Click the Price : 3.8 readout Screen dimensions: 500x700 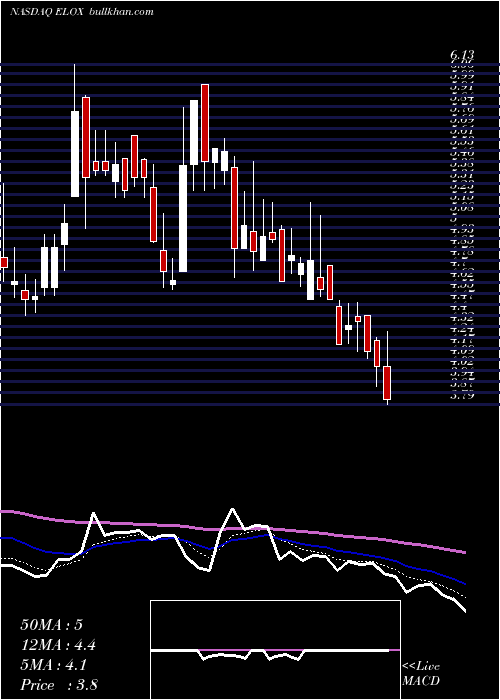point(59,684)
